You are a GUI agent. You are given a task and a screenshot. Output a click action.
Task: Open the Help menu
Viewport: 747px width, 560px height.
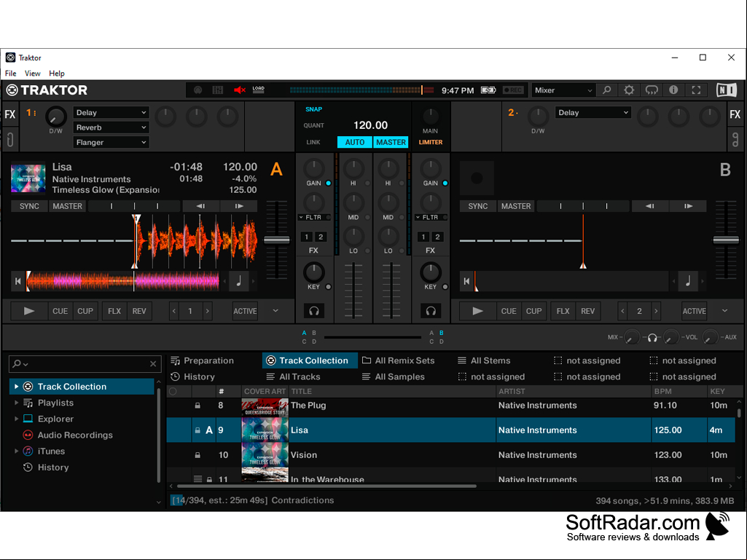pyautogui.click(x=57, y=74)
